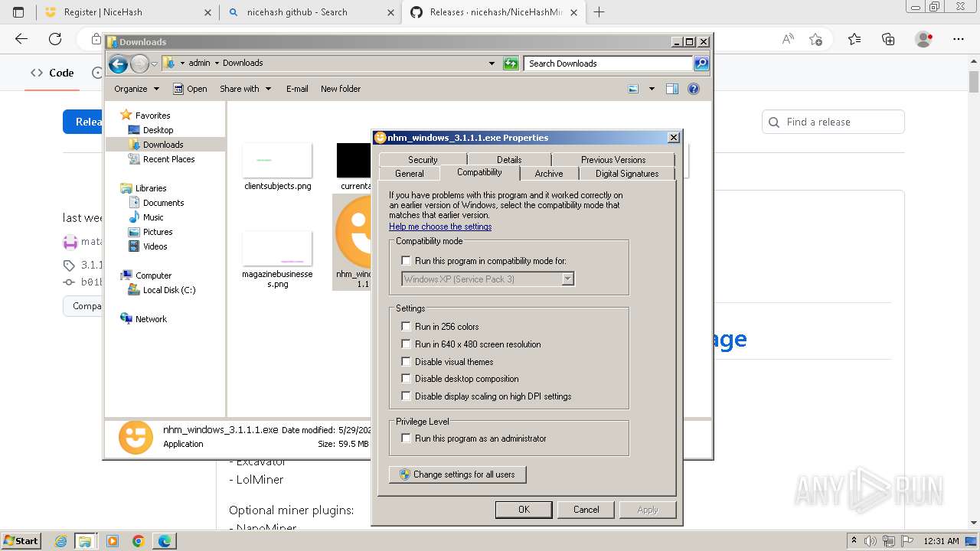Open Edge settings and more menu

coord(959,39)
